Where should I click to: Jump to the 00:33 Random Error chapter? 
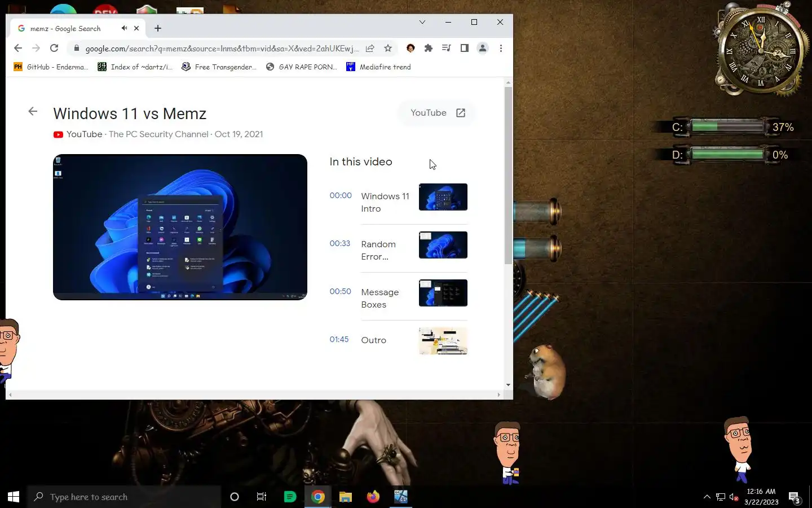pyautogui.click(x=340, y=244)
